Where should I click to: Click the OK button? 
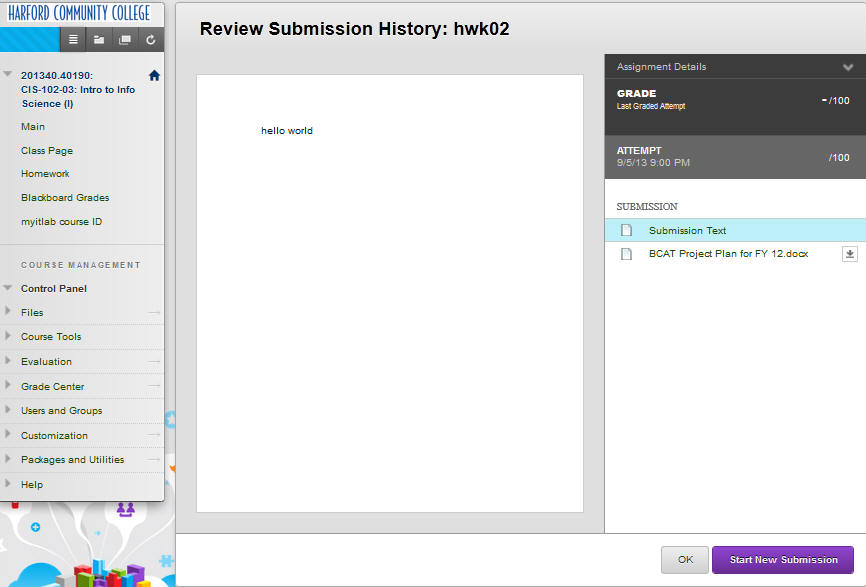pos(685,560)
